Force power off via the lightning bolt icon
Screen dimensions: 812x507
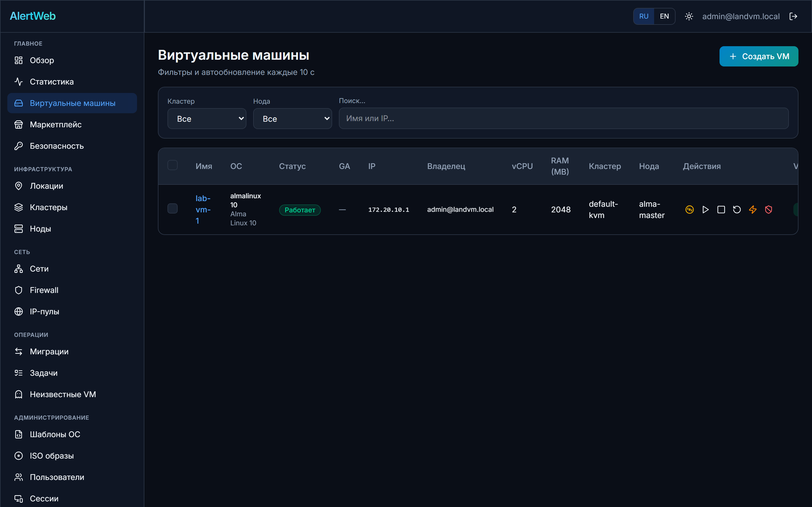[x=753, y=210]
